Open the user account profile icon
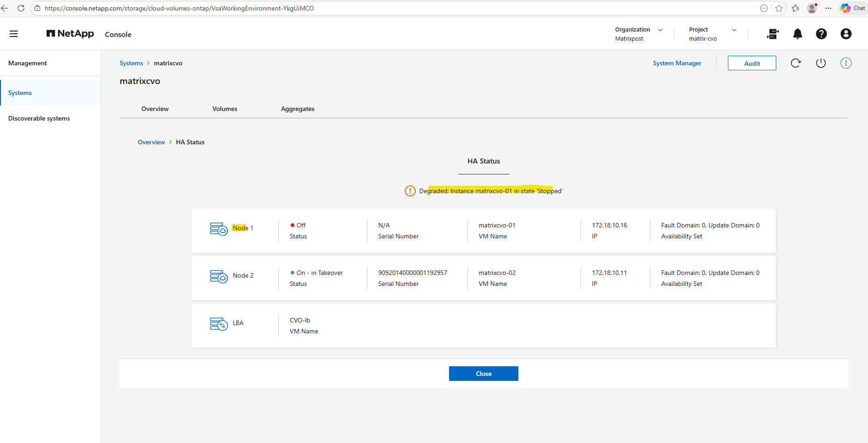 click(x=846, y=34)
